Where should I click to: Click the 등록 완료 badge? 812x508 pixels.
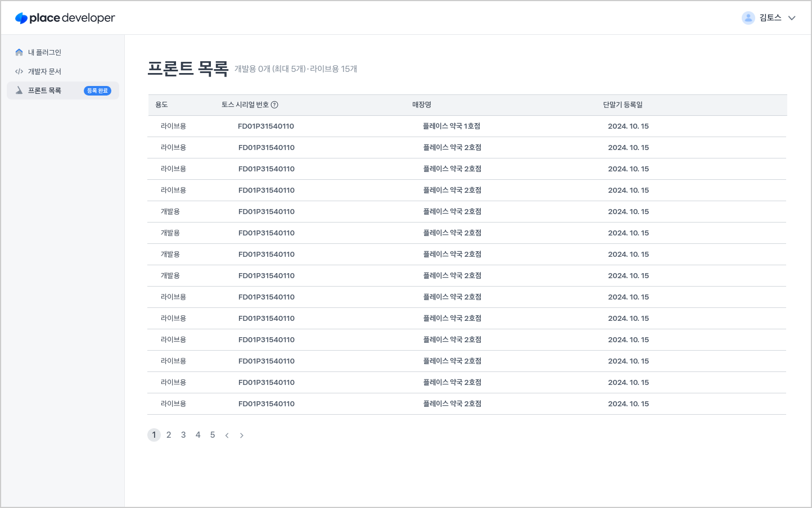(x=97, y=90)
